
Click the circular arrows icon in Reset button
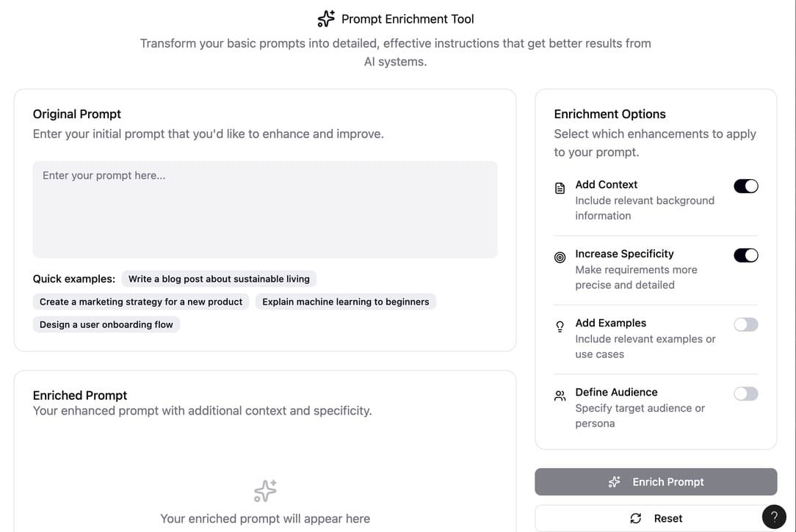[636, 518]
